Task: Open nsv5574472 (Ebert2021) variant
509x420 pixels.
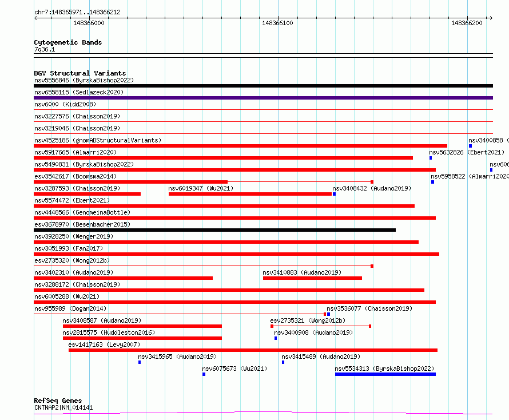Action: coord(72,200)
